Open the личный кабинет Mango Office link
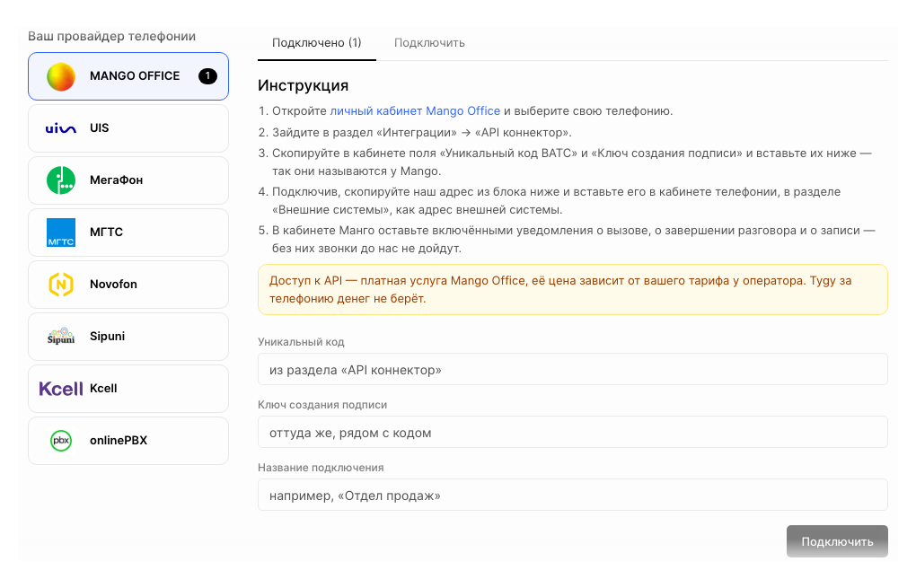This screenshot has height=588, width=916. pos(415,111)
